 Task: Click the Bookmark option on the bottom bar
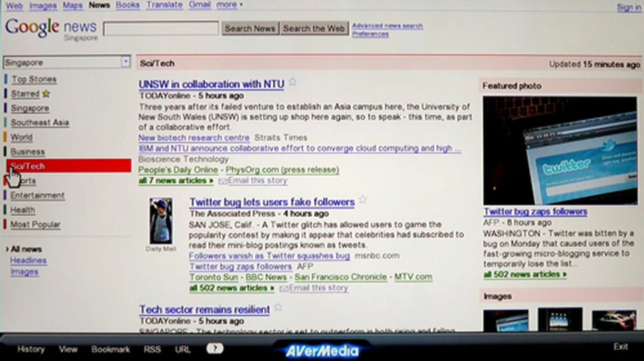click(x=111, y=349)
